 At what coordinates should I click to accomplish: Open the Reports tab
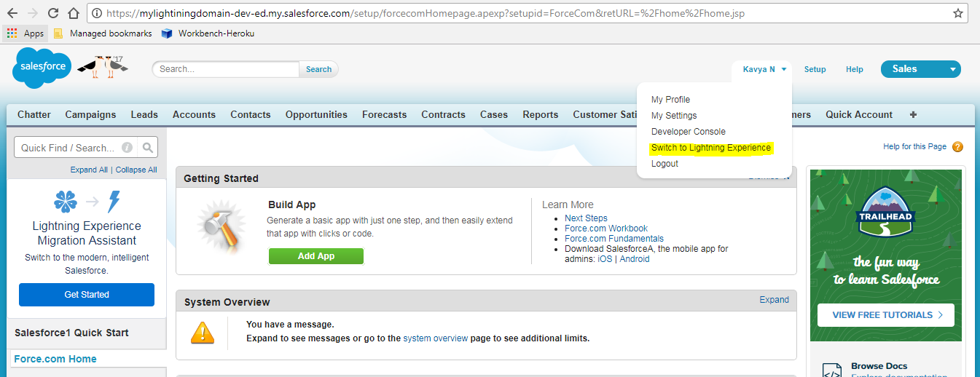[541, 114]
